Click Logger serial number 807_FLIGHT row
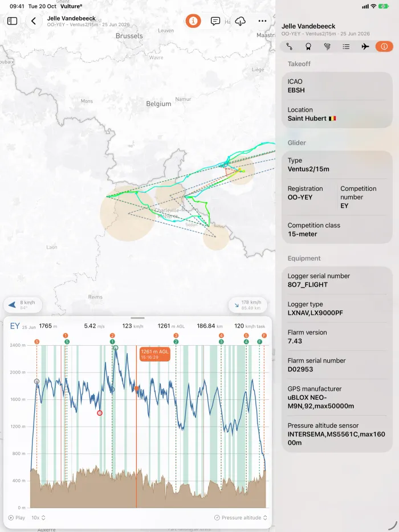Viewport: 399px width, 532px height. tap(337, 280)
